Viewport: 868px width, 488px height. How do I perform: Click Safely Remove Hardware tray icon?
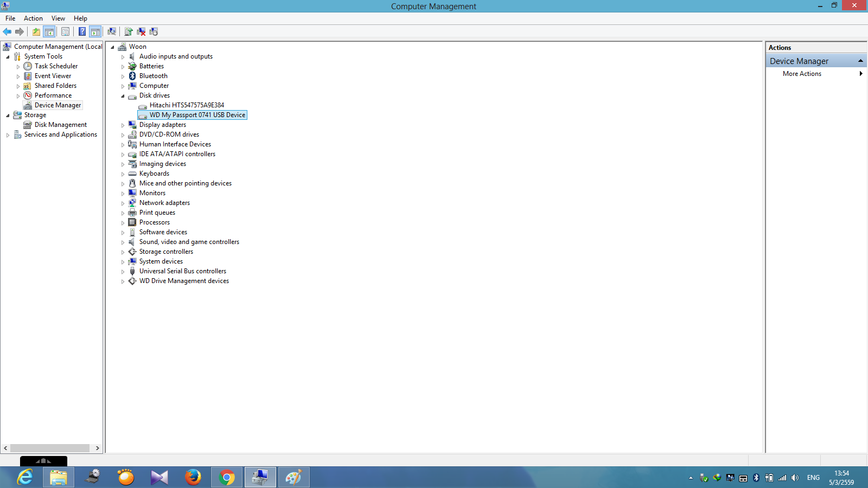704,478
